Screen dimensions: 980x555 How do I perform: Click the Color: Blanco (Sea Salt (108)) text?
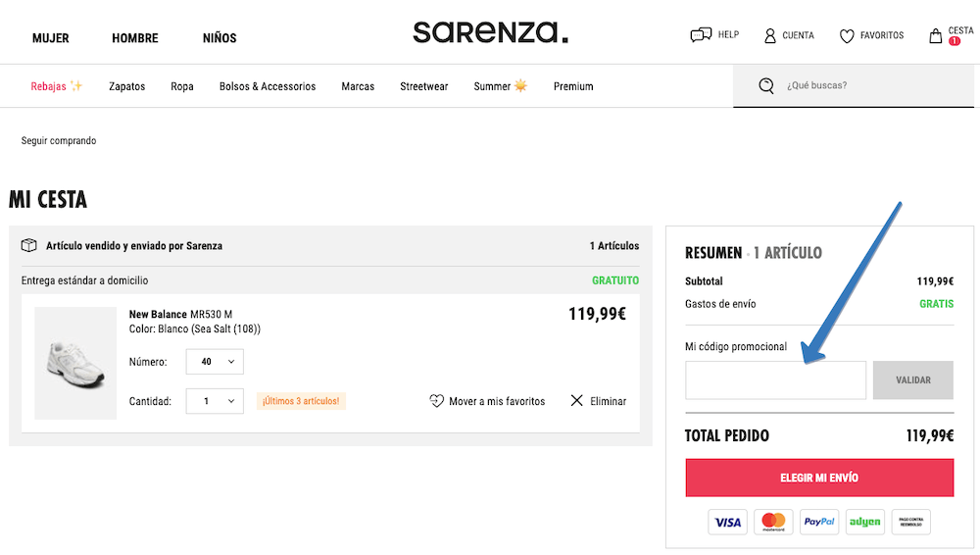(195, 329)
